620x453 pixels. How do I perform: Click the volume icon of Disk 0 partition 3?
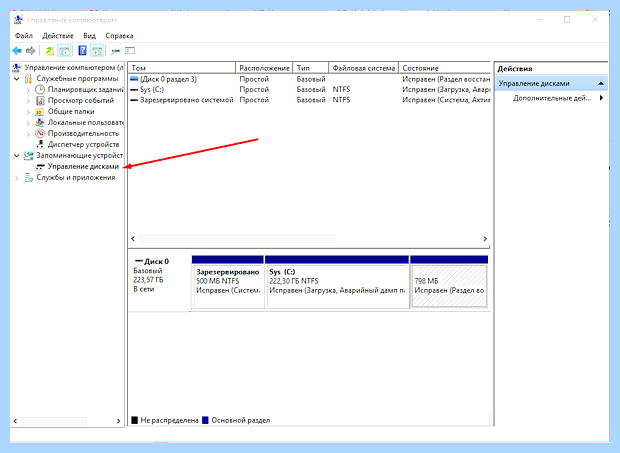[134, 79]
